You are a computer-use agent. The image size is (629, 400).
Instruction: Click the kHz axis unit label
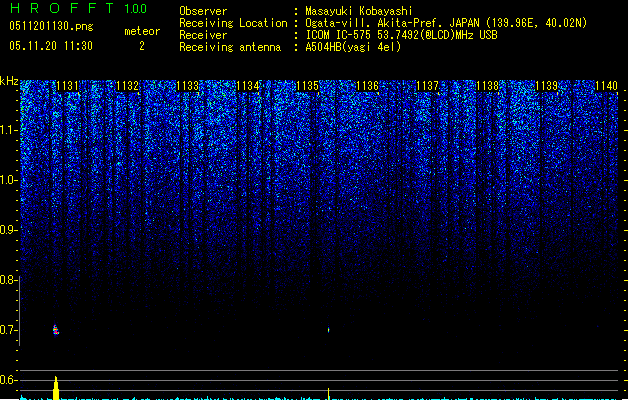[x=9, y=81]
